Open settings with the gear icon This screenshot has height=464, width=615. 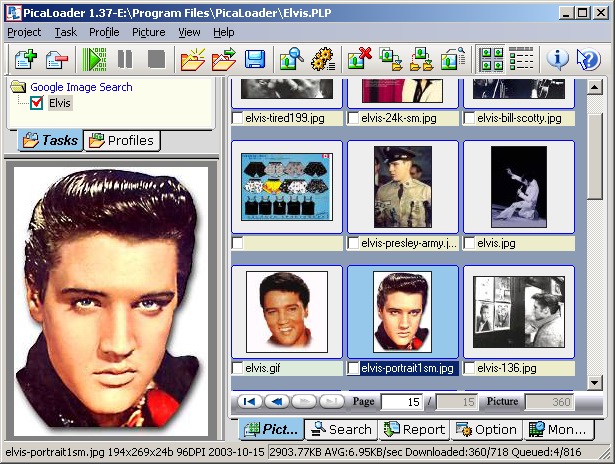(322, 59)
